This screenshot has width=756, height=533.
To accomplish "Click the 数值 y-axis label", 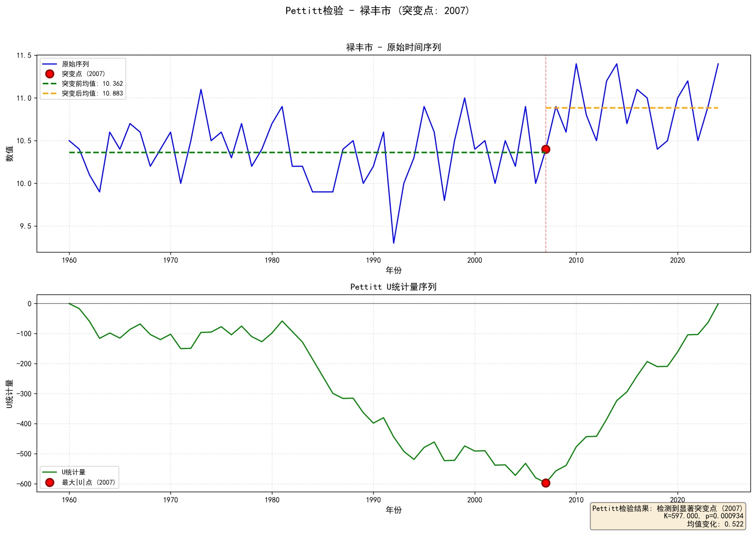I will tap(10, 154).
